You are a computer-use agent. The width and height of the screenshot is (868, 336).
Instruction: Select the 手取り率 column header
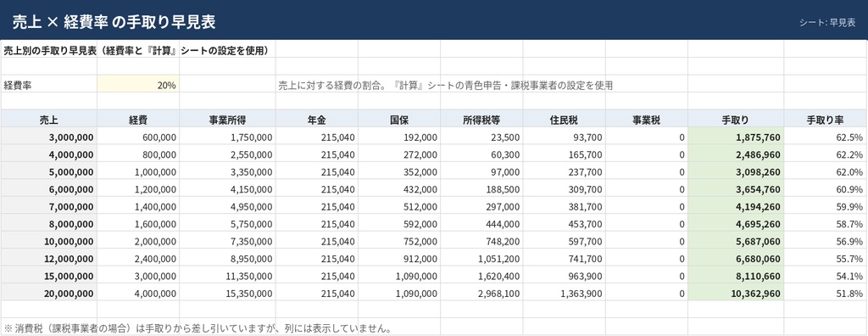tap(826, 119)
